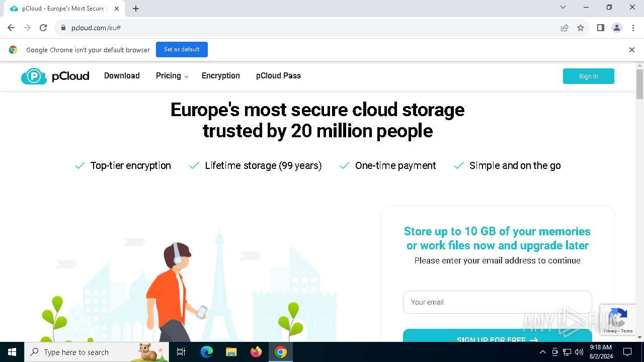This screenshot has height=362, width=644.
Task: Launch Microsoft Edge from the taskbar
Action: point(207,352)
